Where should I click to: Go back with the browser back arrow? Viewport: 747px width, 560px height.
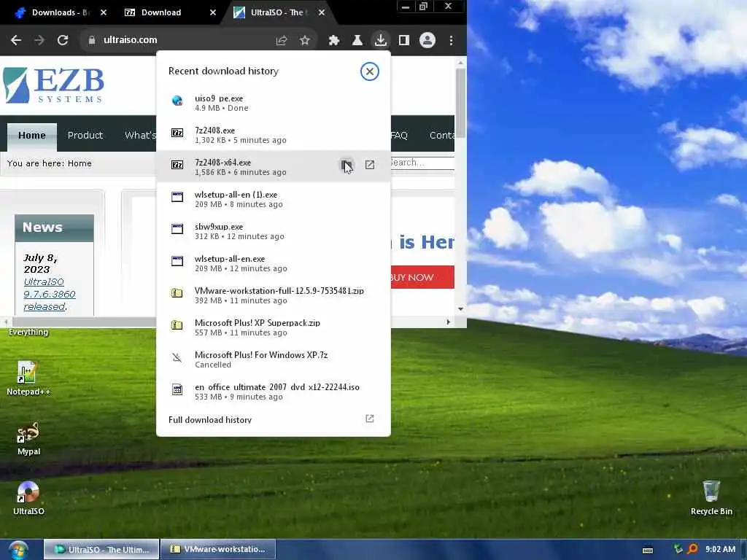tap(16, 41)
